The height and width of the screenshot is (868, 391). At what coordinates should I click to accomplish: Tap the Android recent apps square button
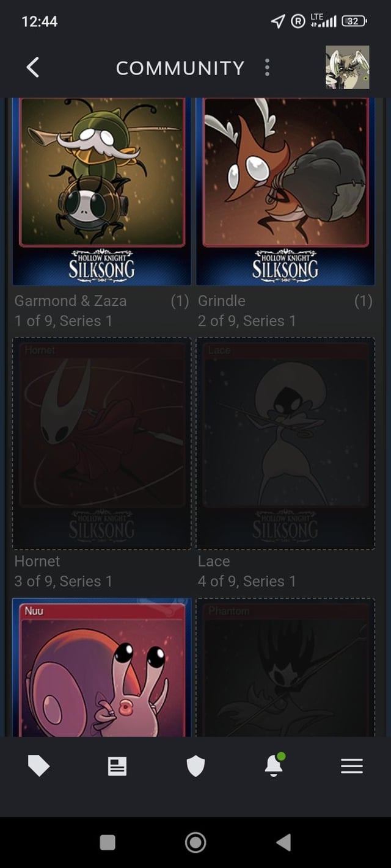(x=108, y=842)
